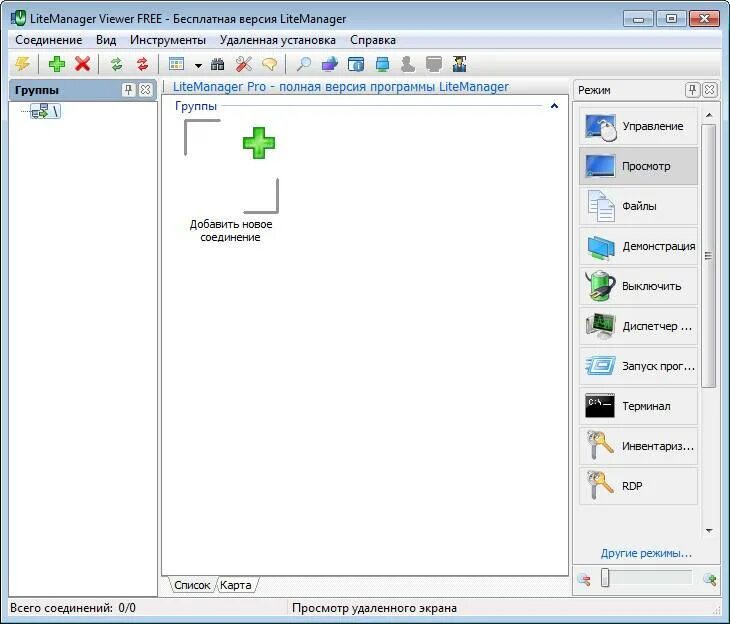Select the root group tree node
The width and height of the screenshot is (730, 624).
pos(45,111)
